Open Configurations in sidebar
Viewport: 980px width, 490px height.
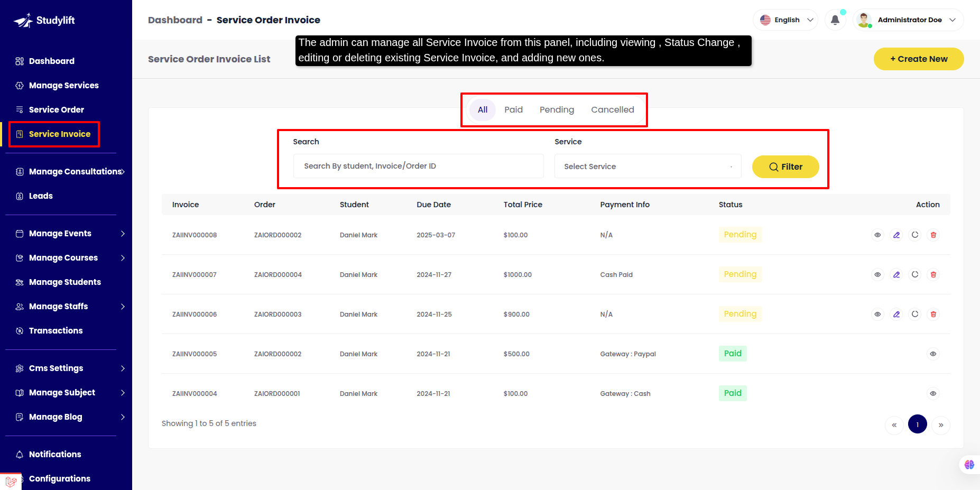[59, 479]
